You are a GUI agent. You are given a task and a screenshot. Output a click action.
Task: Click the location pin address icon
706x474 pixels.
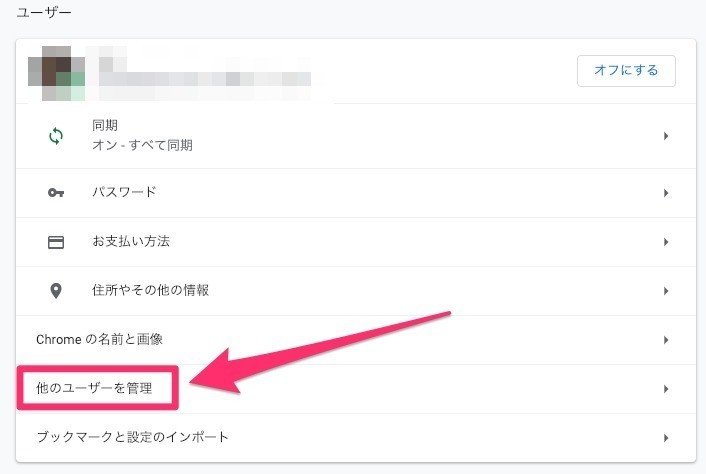coord(56,291)
